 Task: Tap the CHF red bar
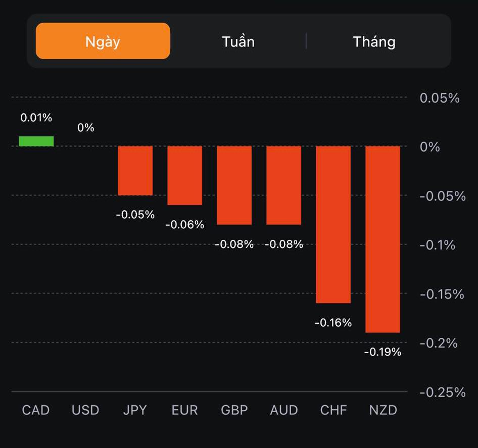pos(333,225)
